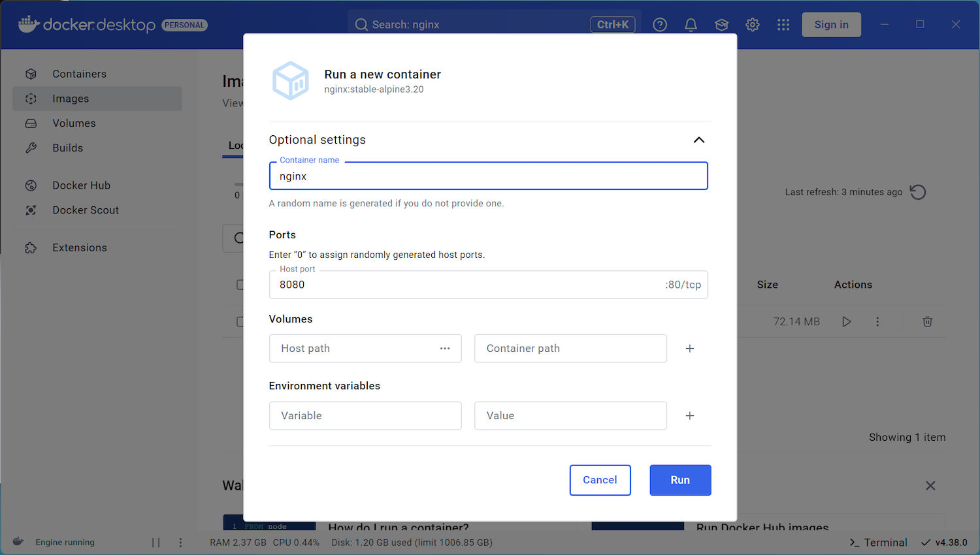Click the environment Value field
Image resolution: width=980 pixels, height=555 pixels.
point(570,416)
